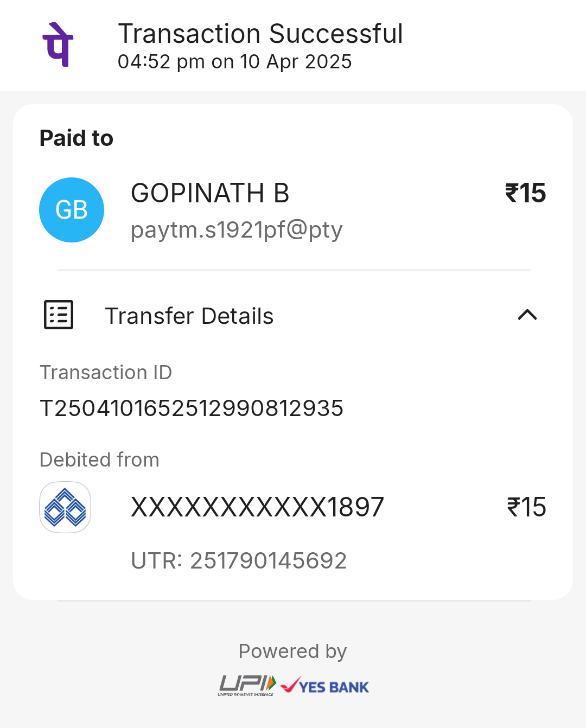586x728 pixels.
Task: Tap the masked account number ending 1897
Action: 257,507
